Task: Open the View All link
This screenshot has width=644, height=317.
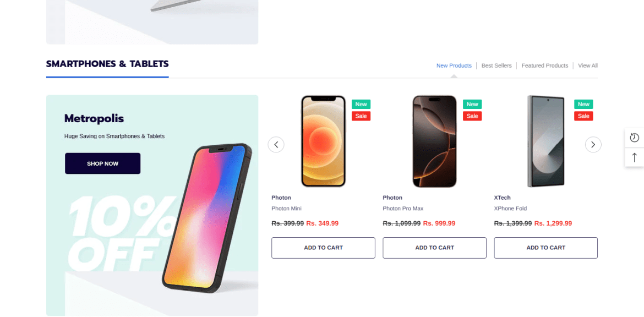Action: (588, 65)
